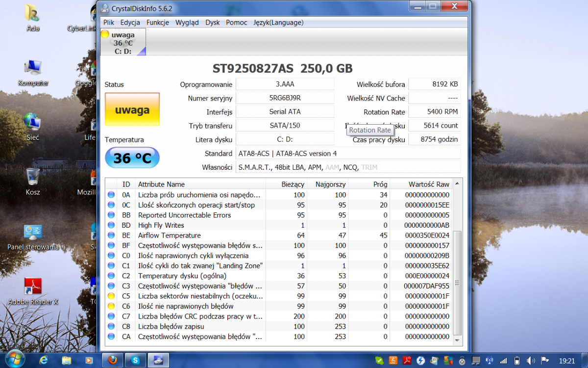Image resolution: width=588 pixels, height=368 pixels.
Task: Open the media player taskbar icon
Action: point(89,360)
